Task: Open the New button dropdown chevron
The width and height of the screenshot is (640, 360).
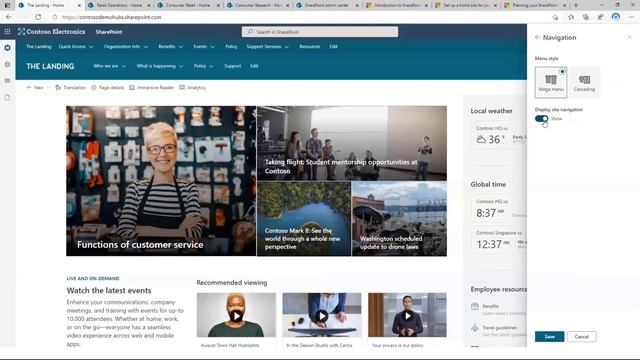Action: click(x=48, y=87)
